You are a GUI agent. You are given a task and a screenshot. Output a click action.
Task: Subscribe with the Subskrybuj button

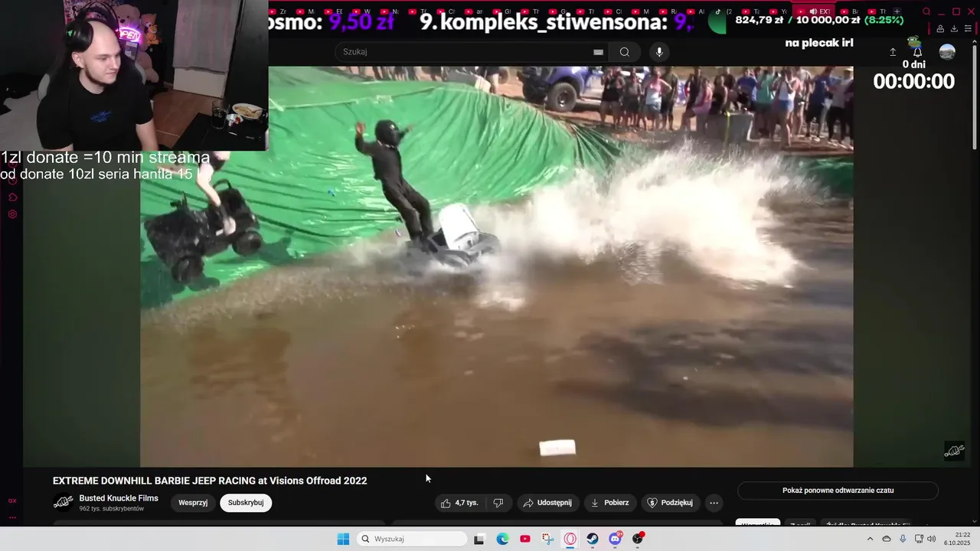246,503
